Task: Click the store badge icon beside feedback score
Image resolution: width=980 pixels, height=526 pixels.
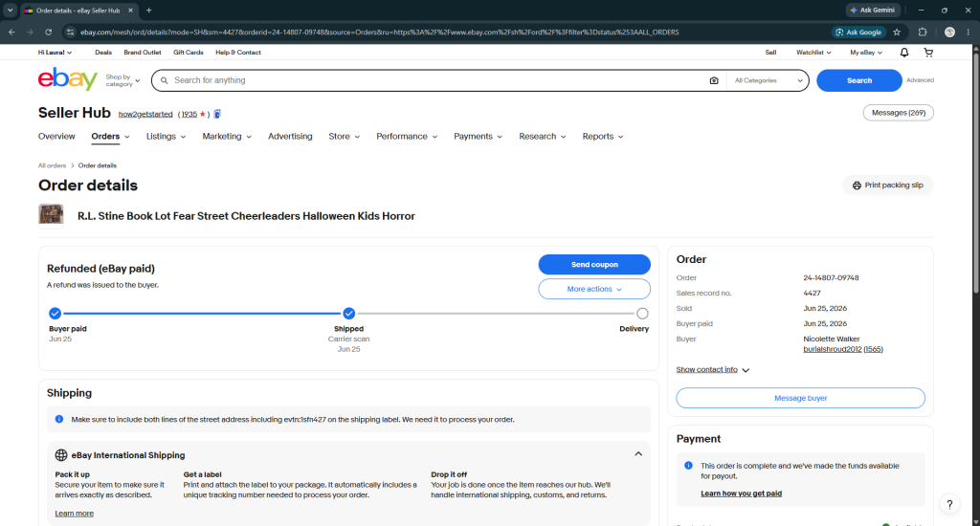Action: [x=217, y=114]
